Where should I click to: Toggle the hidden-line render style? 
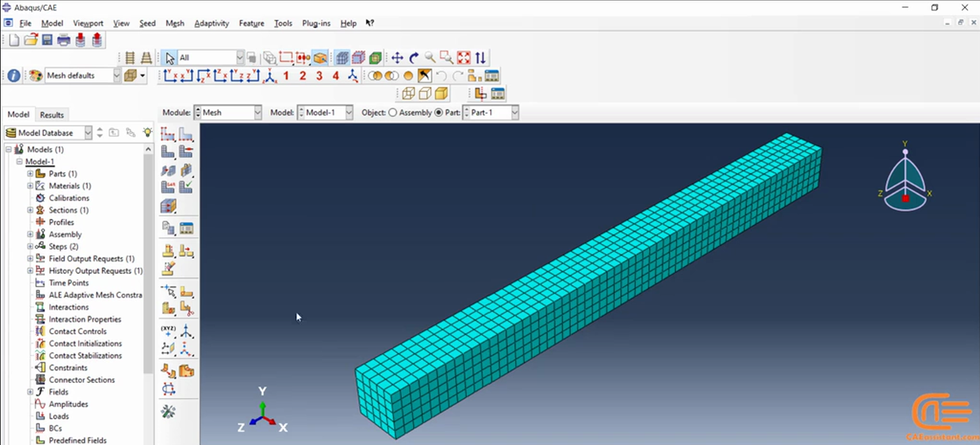[425, 93]
